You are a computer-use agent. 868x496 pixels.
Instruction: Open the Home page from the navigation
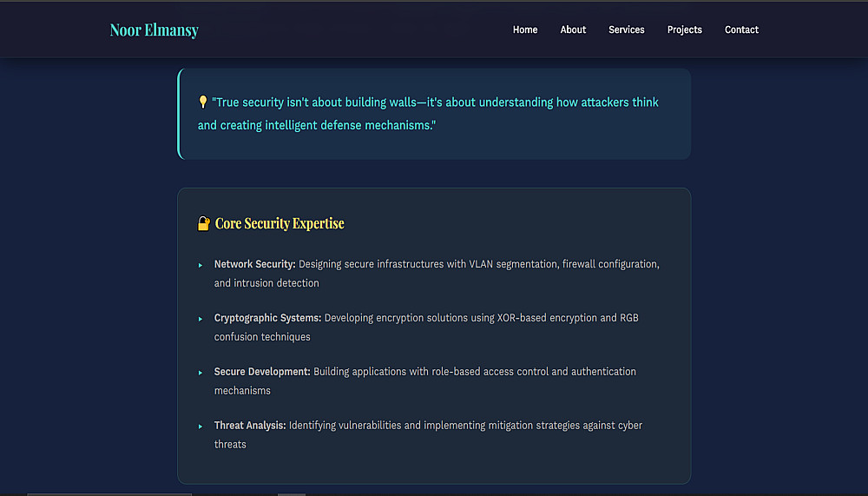pos(525,30)
